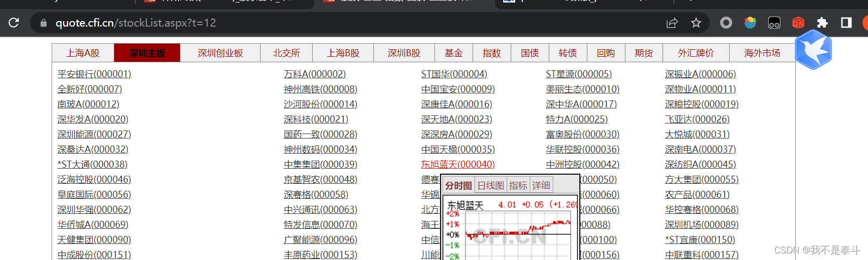
Task: Open stock link 飞亚达(000026)
Action: (x=698, y=119)
